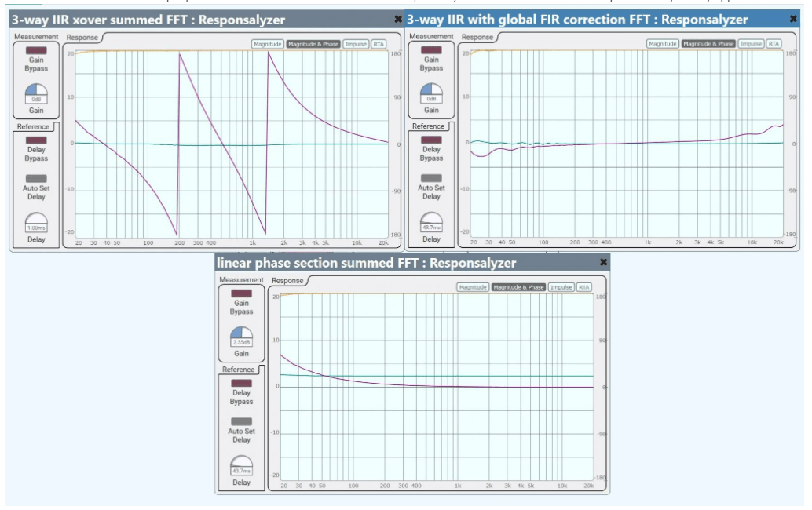
Task: Open Reference tab in 3-way IIR xover window
Action: tap(33, 127)
